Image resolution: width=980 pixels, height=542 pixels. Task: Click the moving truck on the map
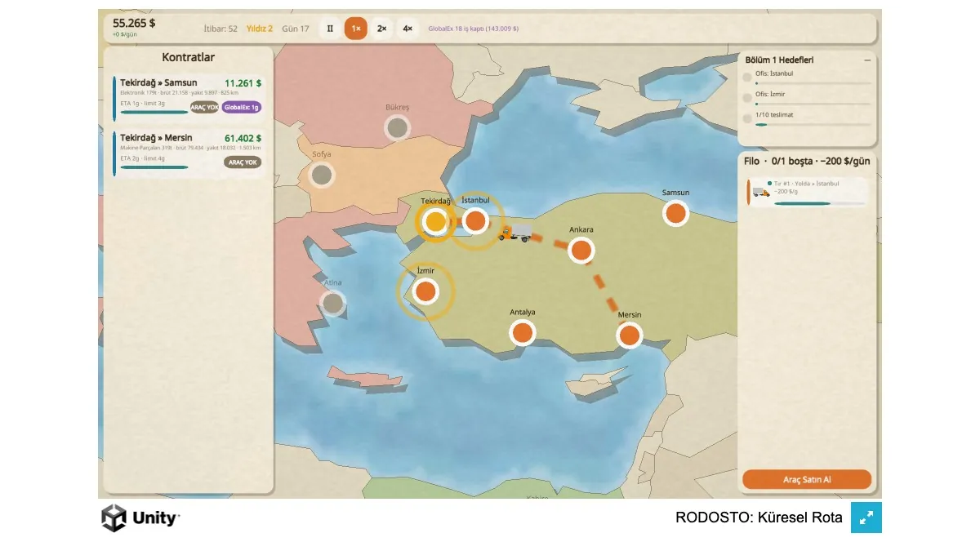pyautogui.click(x=515, y=233)
